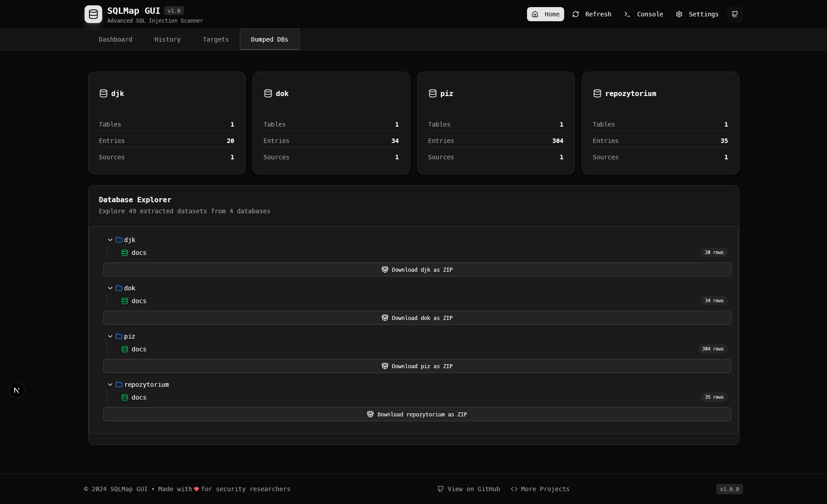Select the database icon on the piz card
This screenshot has height=504, width=827.
tap(432, 93)
